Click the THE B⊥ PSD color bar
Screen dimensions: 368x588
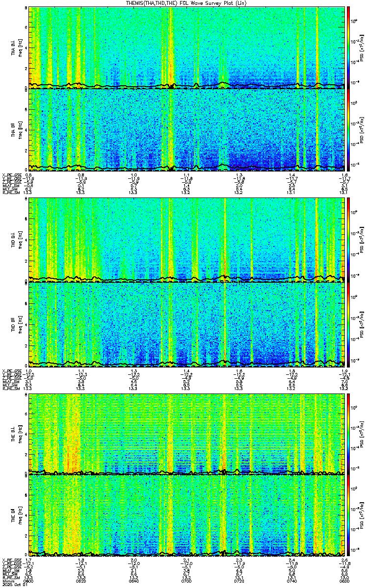click(x=348, y=434)
